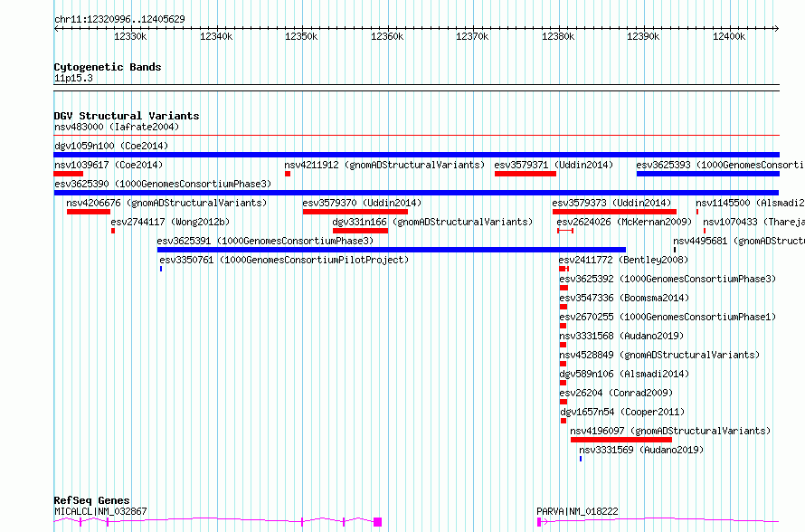
Task: Select the small red esv2744117 marker
Action: 113,231
